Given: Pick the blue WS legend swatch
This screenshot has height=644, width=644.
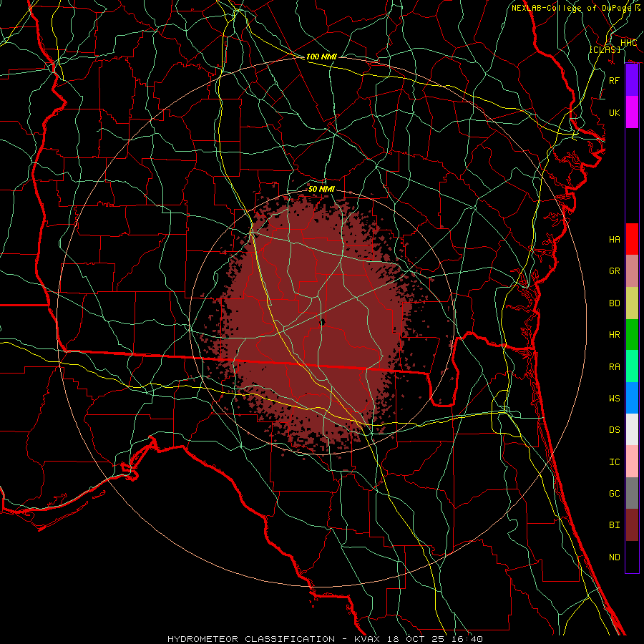Looking at the screenshot, I should 632,398.
